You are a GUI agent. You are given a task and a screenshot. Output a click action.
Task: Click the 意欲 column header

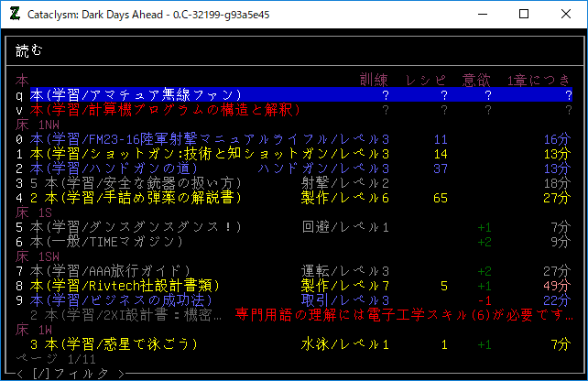[x=477, y=81]
